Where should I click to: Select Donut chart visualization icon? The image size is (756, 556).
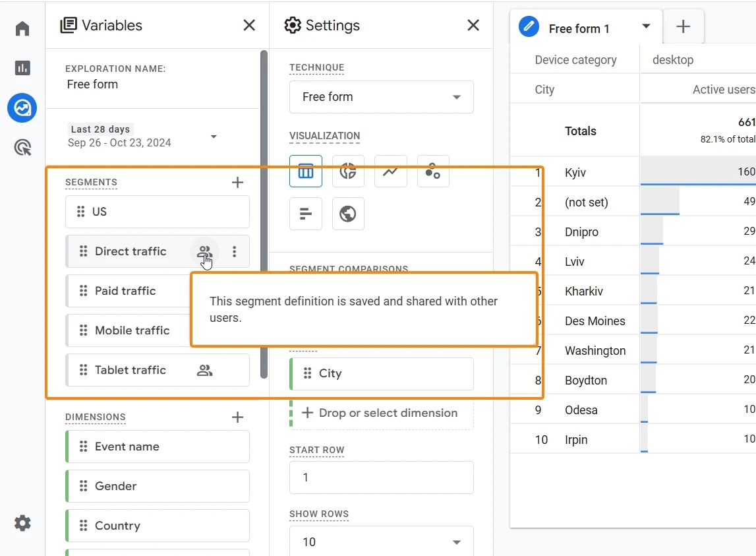pos(348,171)
